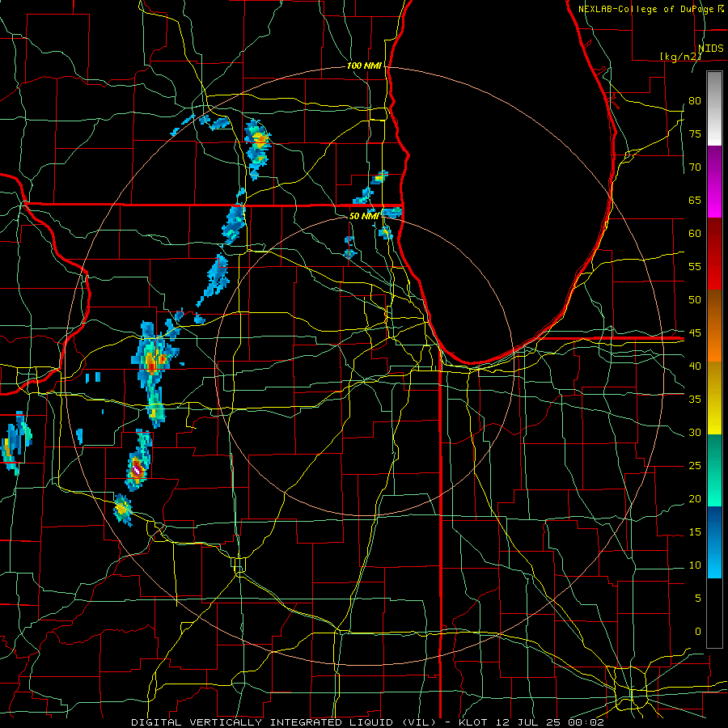
Task: Click the 50 NMI range ring label
Action: pyautogui.click(x=363, y=216)
